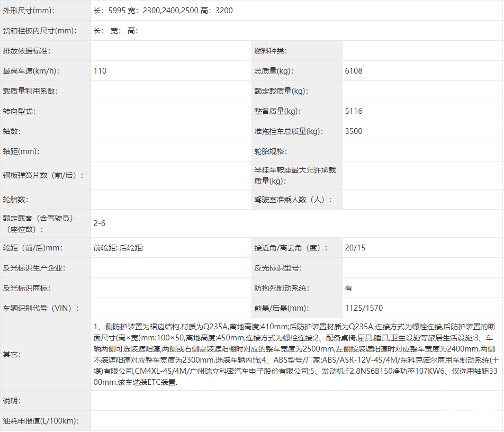Click the 反光标识生产企业 label

click(34, 268)
